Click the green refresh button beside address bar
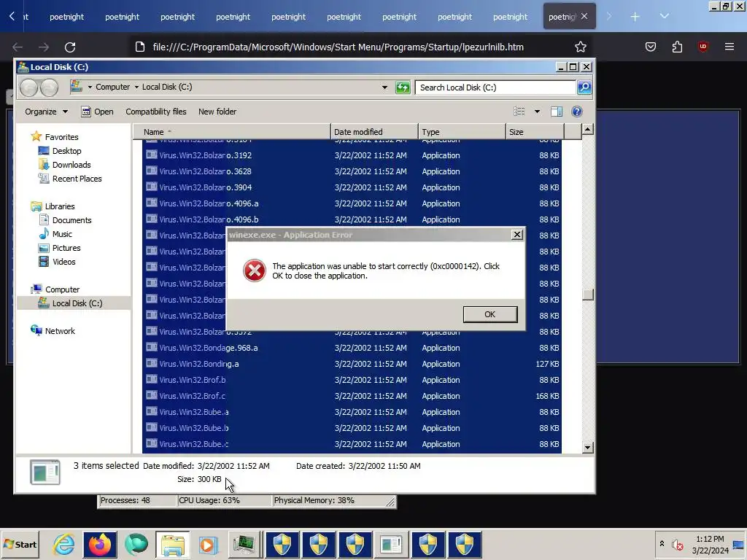Screen dimensions: 747x560 tap(403, 87)
